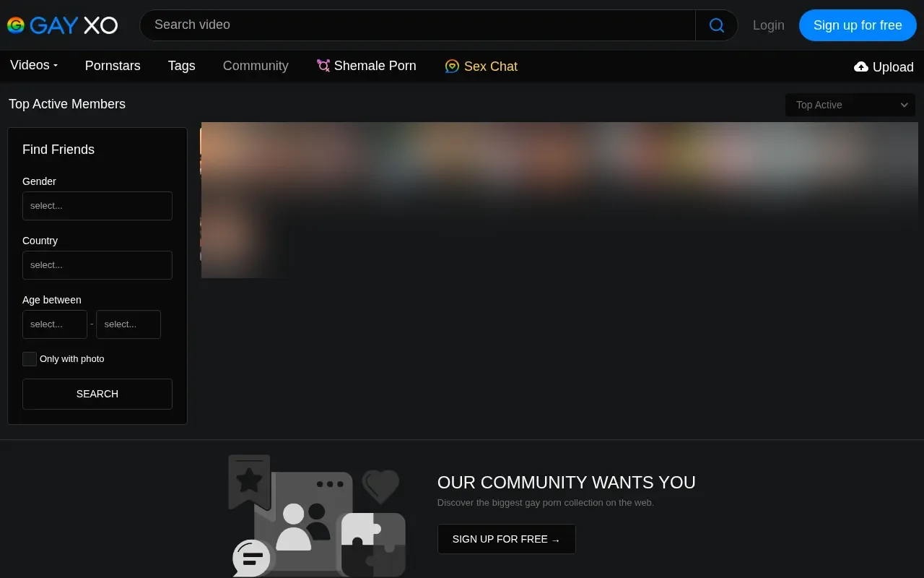Focus the Search video input field
924x578 pixels.
[417, 25]
